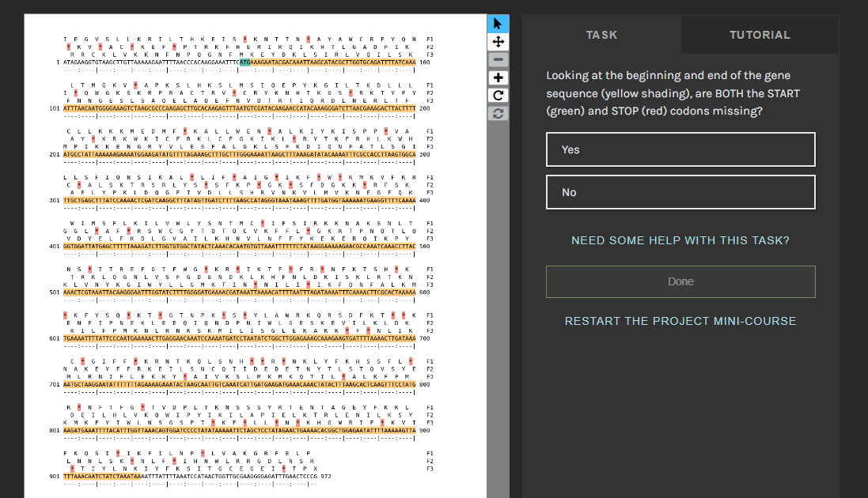Click the sequence position number 901
This screenshot has height=498, width=868.
pos(54,477)
